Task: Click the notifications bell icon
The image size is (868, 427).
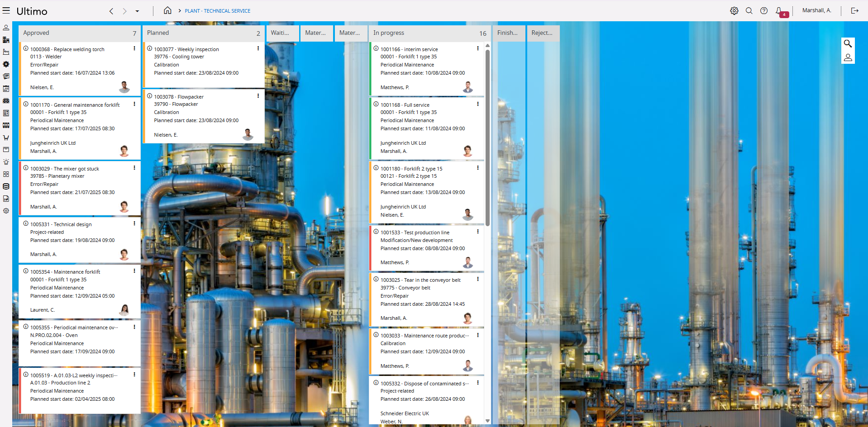Action: 778,11
